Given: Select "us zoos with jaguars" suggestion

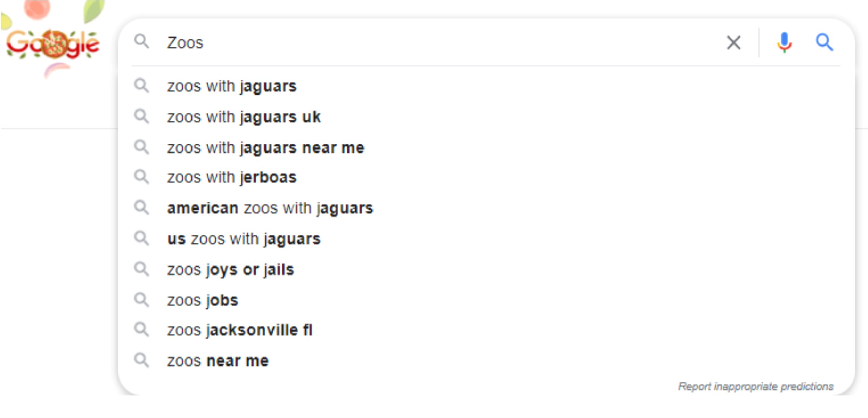Looking at the screenshot, I should click(244, 239).
